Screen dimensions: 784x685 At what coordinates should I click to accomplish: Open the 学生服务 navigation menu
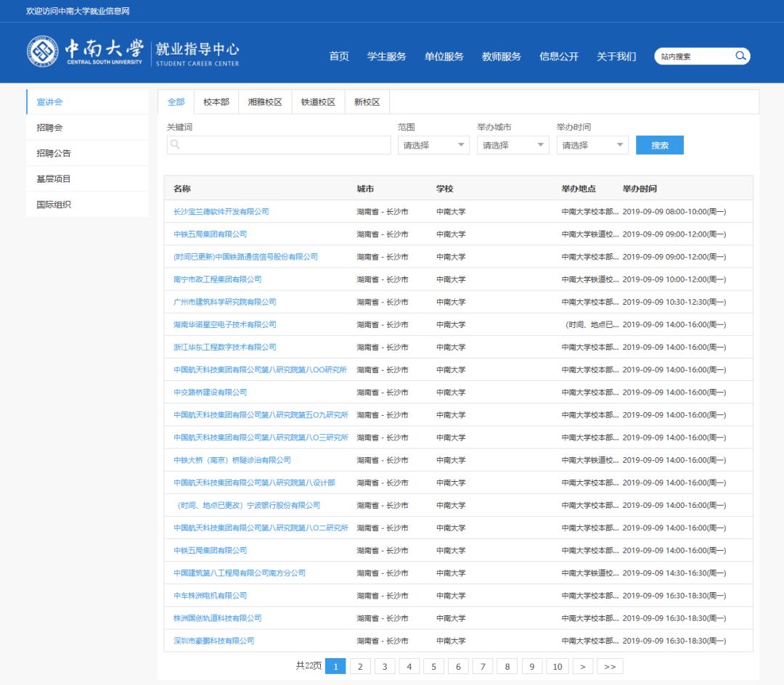click(x=386, y=57)
